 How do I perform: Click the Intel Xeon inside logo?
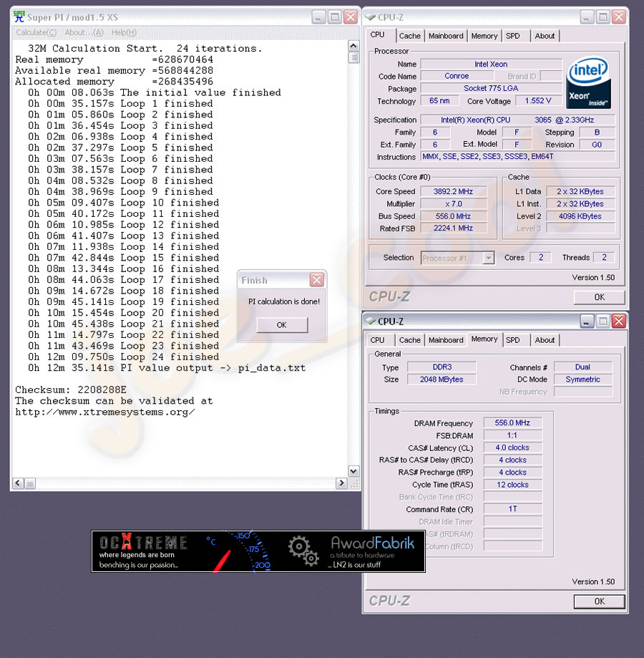click(x=589, y=82)
